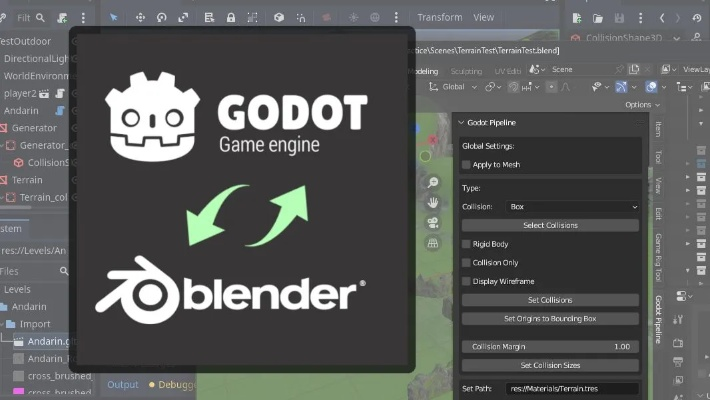The height and width of the screenshot is (400, 710).
Task: Go back in inspector history
Action: click(662, 18)
